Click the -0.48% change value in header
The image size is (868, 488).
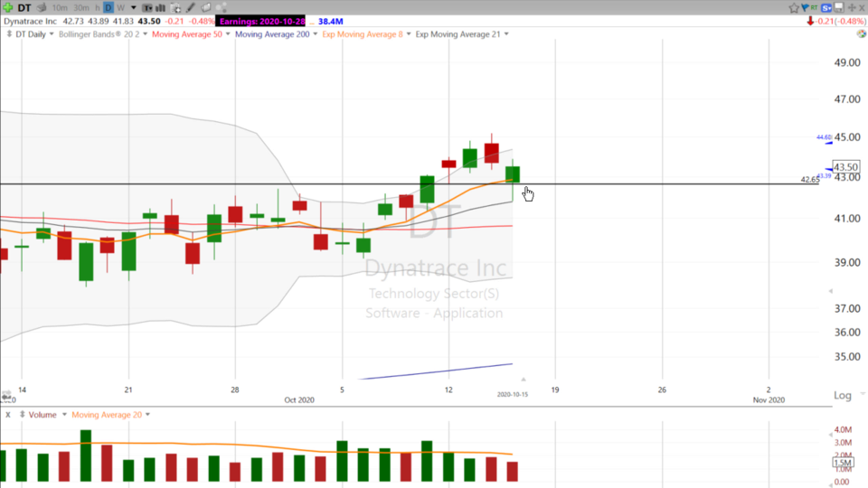202,21
